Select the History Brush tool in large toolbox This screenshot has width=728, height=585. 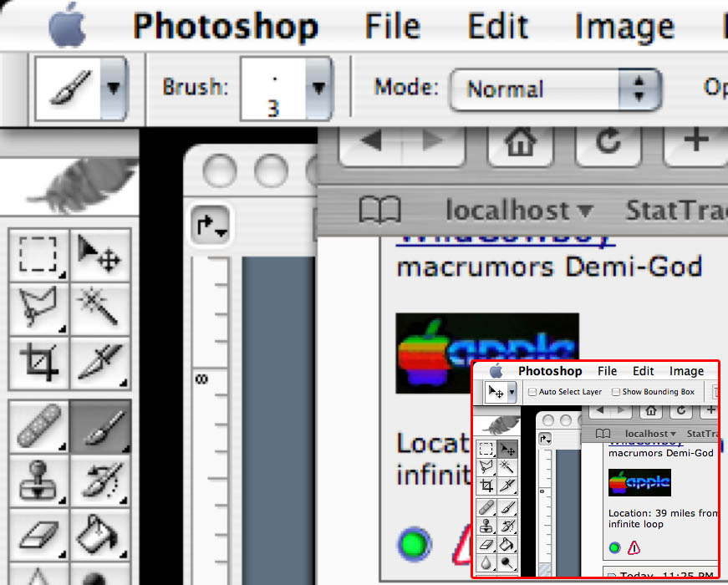[x=99, y=481]
